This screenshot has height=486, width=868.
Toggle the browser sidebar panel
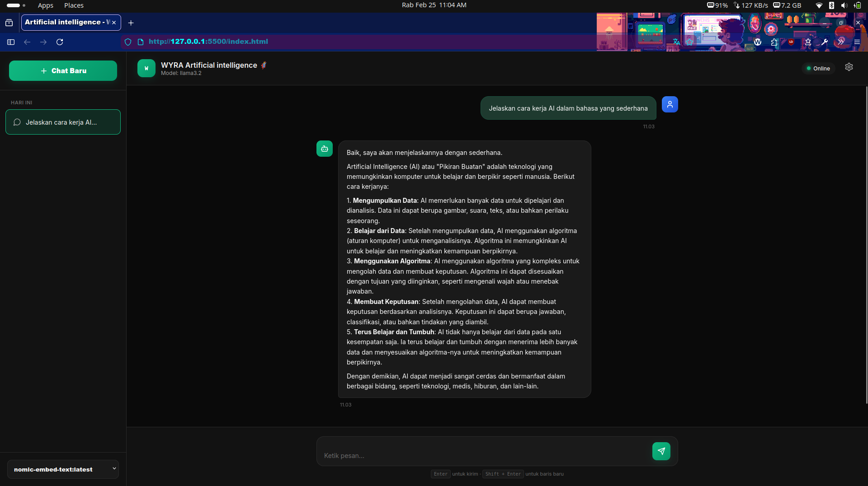point(11,42)
